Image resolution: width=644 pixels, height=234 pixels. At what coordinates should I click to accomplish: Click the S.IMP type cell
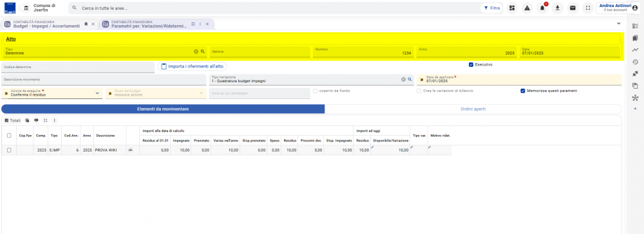click(55, 150)
